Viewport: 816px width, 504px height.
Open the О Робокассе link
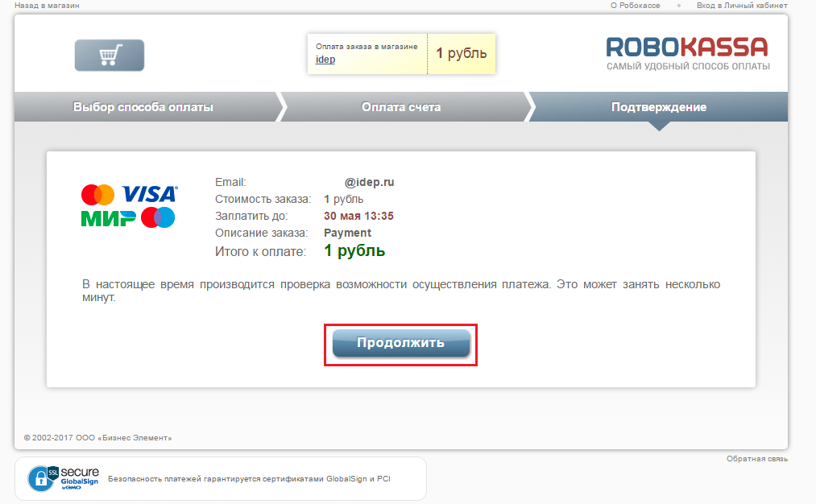(x=636, y=6)
